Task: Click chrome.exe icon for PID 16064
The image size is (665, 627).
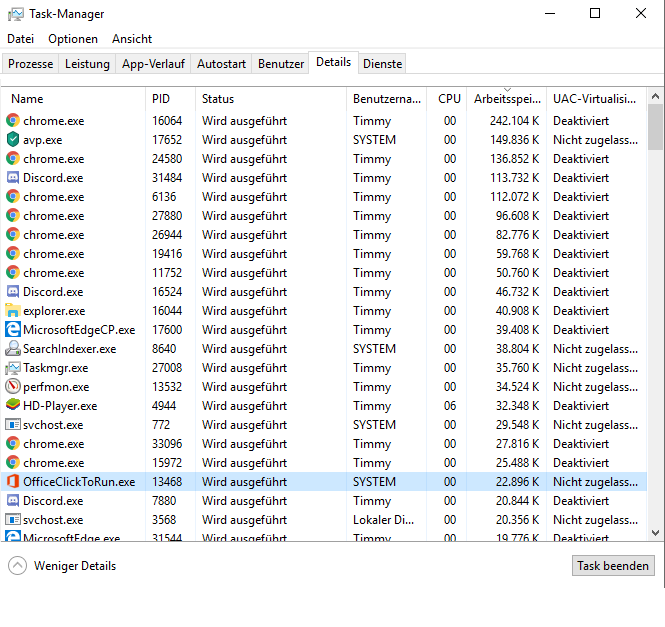Action: pyautogui.click(x=13, y=120)
